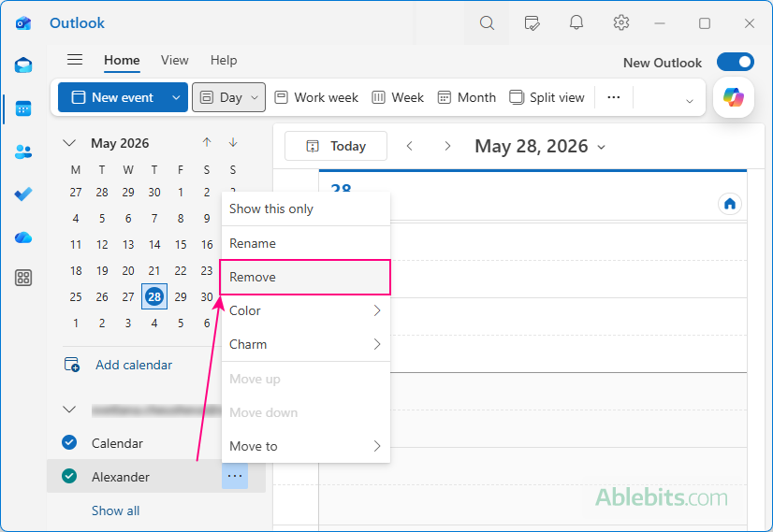This screenshot has width=773, height=532.
Task: Uncheck the Calendar calendar checkbox
Action: [69, 442]
